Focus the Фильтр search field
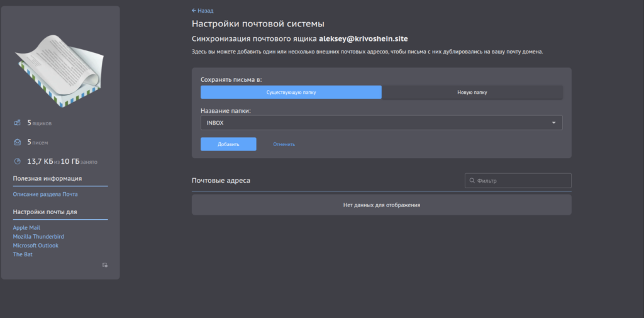 (x=518, y=181)
